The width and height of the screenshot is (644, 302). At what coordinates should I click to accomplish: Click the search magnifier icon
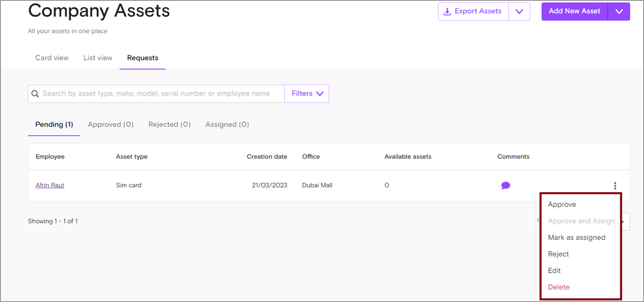35,93
